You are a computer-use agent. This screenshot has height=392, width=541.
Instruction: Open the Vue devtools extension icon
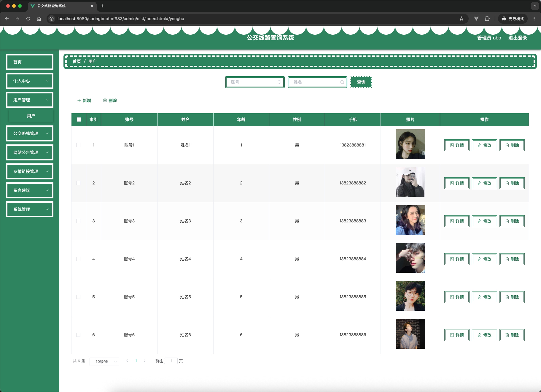pos(476,19)
